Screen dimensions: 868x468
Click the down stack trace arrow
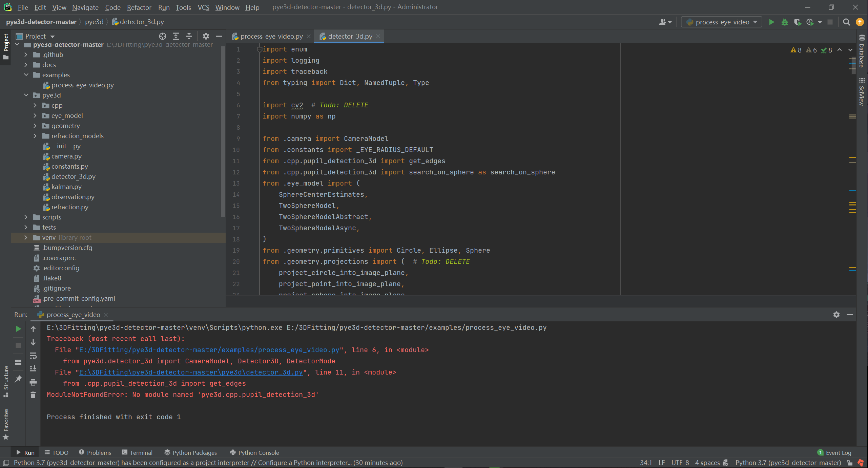[33, 342]
